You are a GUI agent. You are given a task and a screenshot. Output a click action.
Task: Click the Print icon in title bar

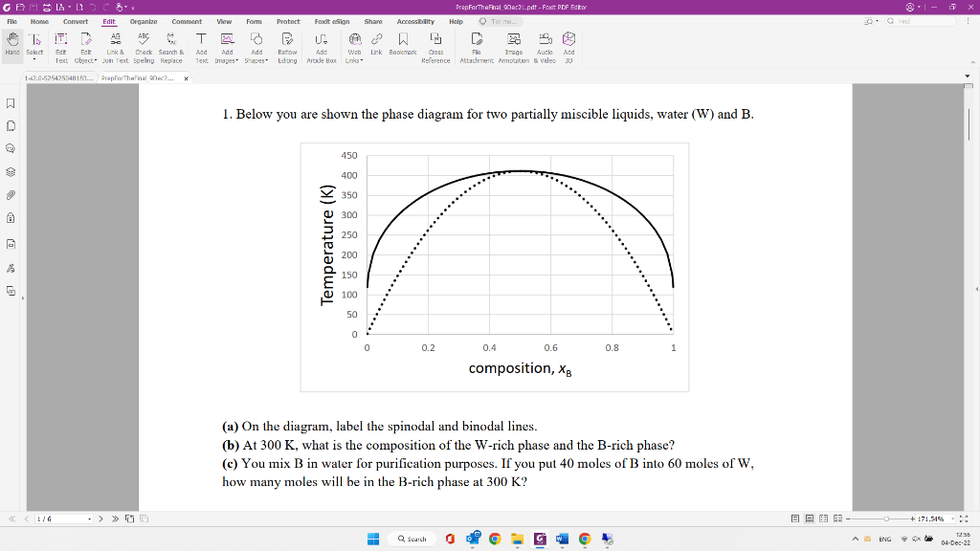[x=47, y=7]
